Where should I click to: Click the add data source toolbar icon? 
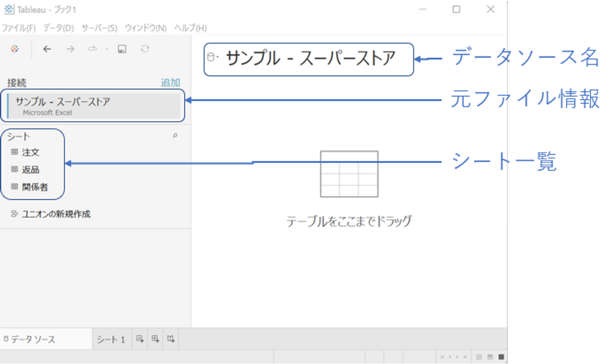coord(92,49)
